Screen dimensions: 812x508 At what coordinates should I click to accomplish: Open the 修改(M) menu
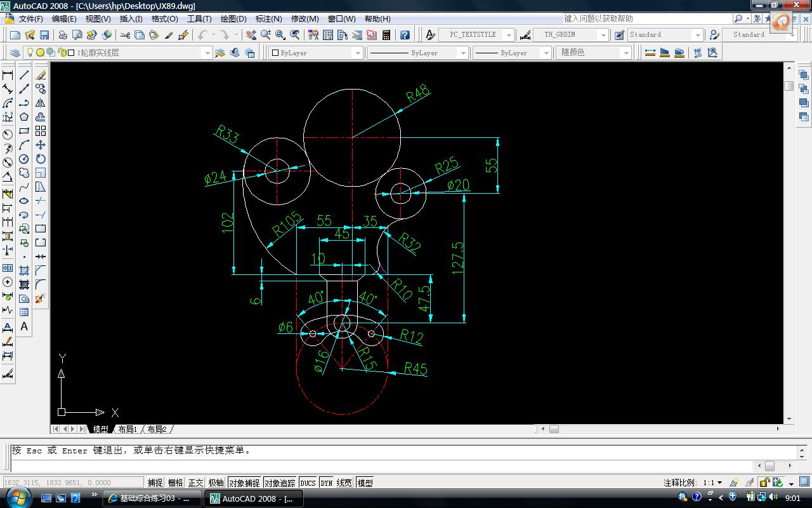304,18
